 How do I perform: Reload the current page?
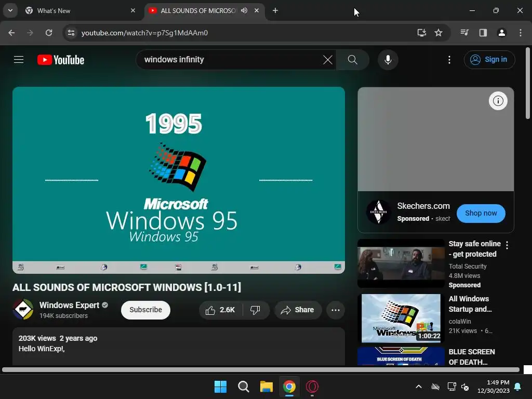(49, 33)
